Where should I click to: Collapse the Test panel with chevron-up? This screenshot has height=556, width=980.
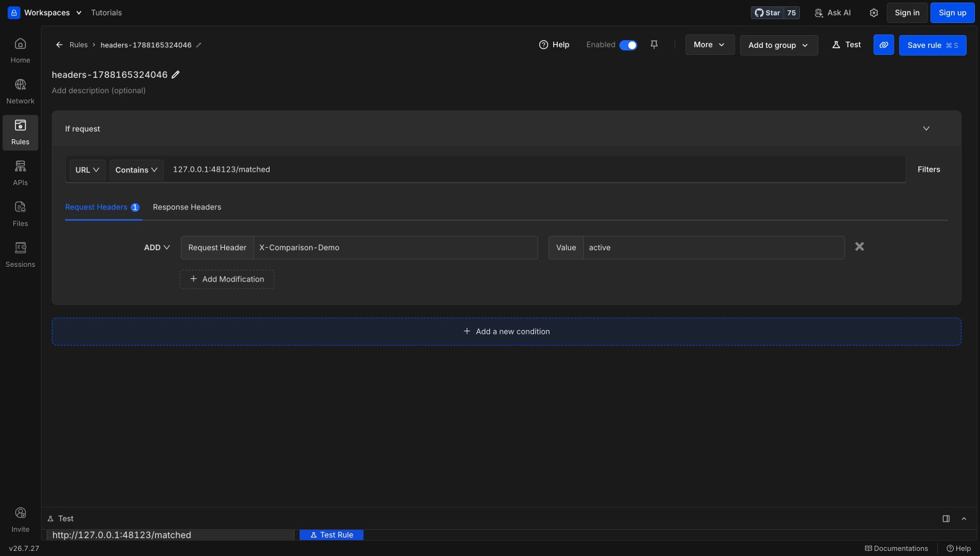[x=964, y=518]
